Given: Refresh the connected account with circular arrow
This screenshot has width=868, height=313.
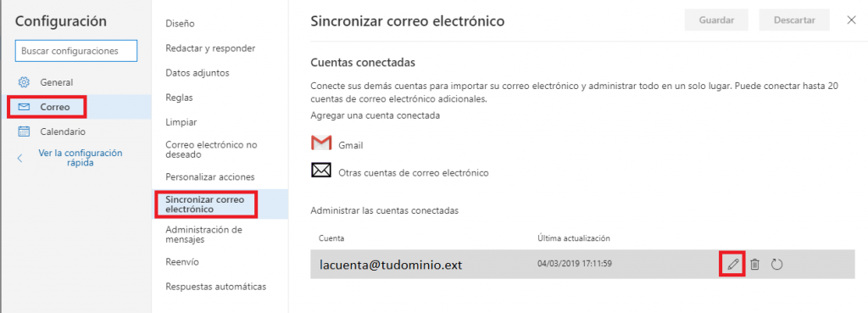Looking at the screenshot, I should tap(776, 265).
